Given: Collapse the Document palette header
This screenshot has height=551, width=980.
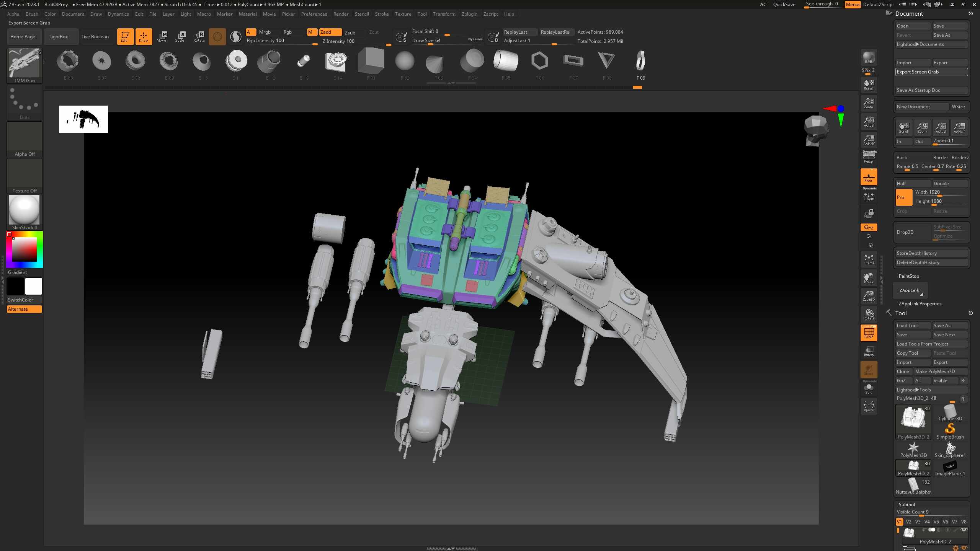Looking at the screenshot, I should (x=909, y=14).
